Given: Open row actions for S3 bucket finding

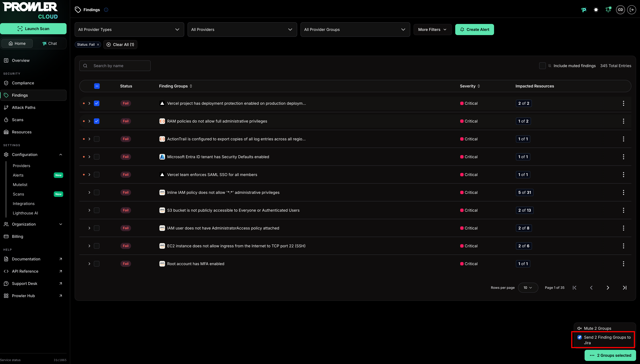Looking at the screenshot, I should pos(624,210).
